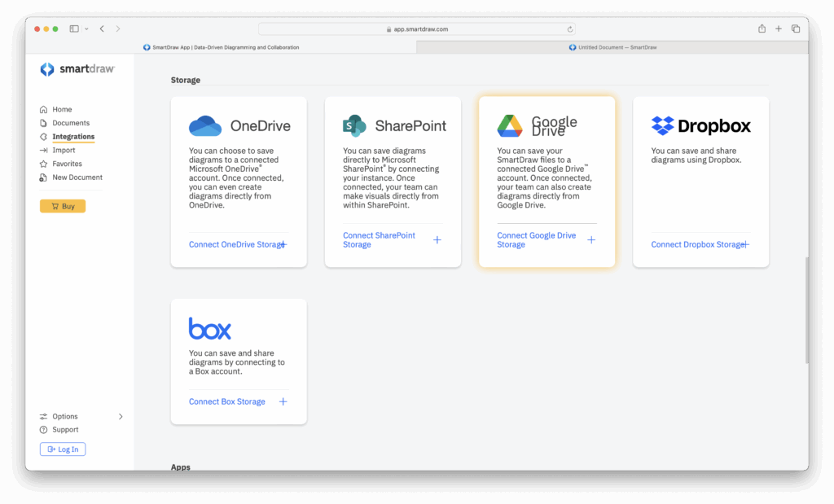Reload the page with refresh icon
The width and height of the screenshot is (834, 504).
[x=569, y=29]
